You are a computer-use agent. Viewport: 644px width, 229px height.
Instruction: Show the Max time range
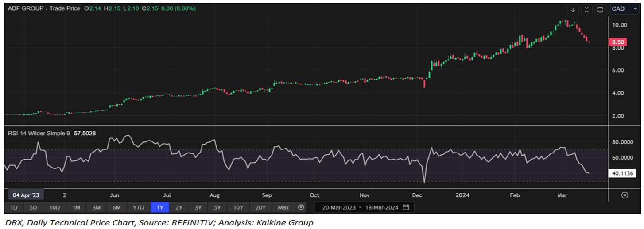tap(283, 207)
